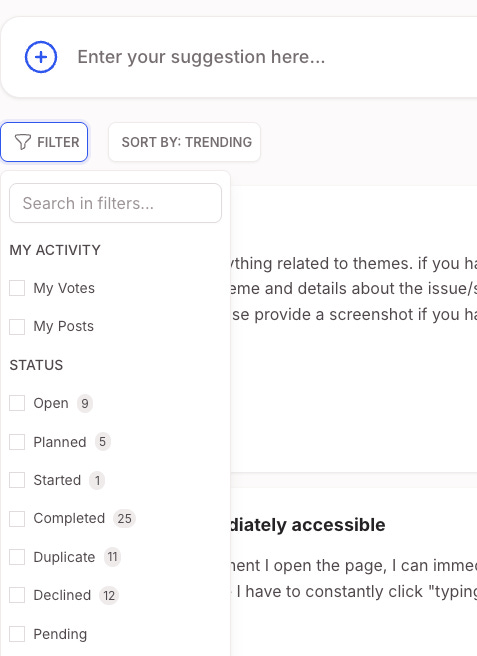Click the funnel icon on Filter button
The height and width of the screenshot is (656, 477).
(23, 142)
